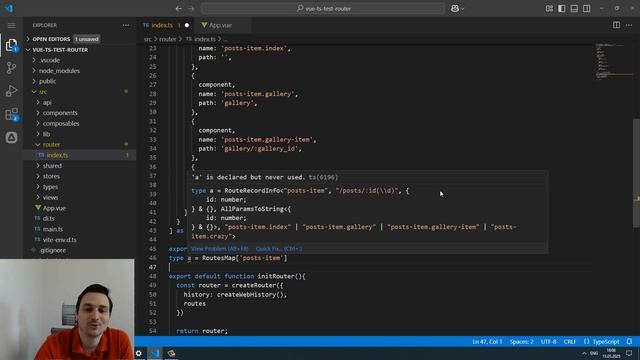This screenshot has width=640, height=360.
Task: Open the hamburger application menu
Action: coord(11,25)
